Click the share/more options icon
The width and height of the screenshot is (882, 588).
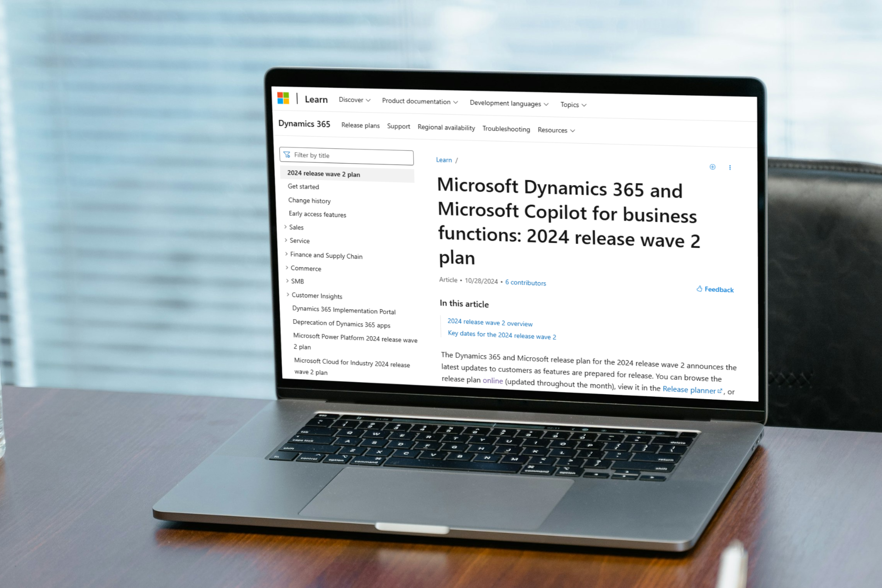point(730,167)
